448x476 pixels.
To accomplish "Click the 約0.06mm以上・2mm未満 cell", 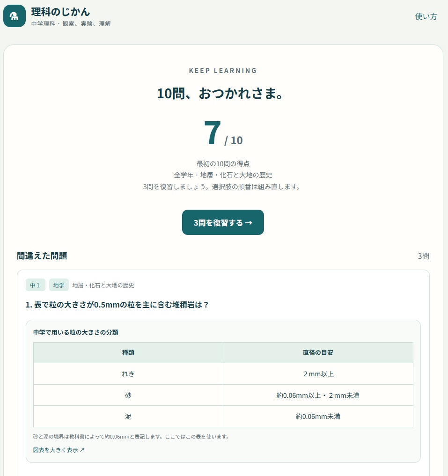I will [318, 395].
